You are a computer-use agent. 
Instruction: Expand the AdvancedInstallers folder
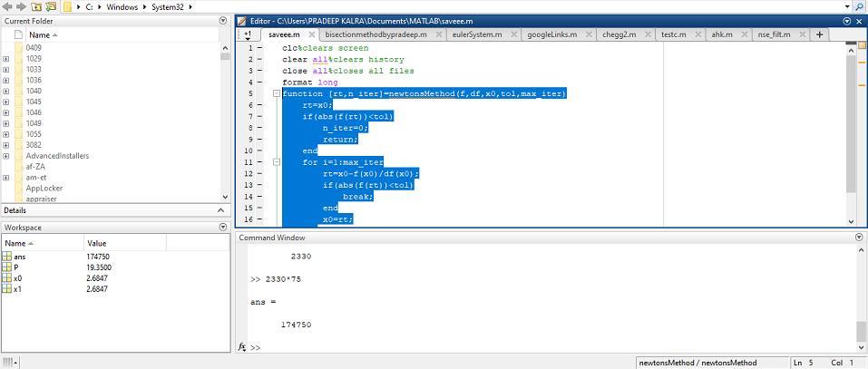[x=5, y=156]
